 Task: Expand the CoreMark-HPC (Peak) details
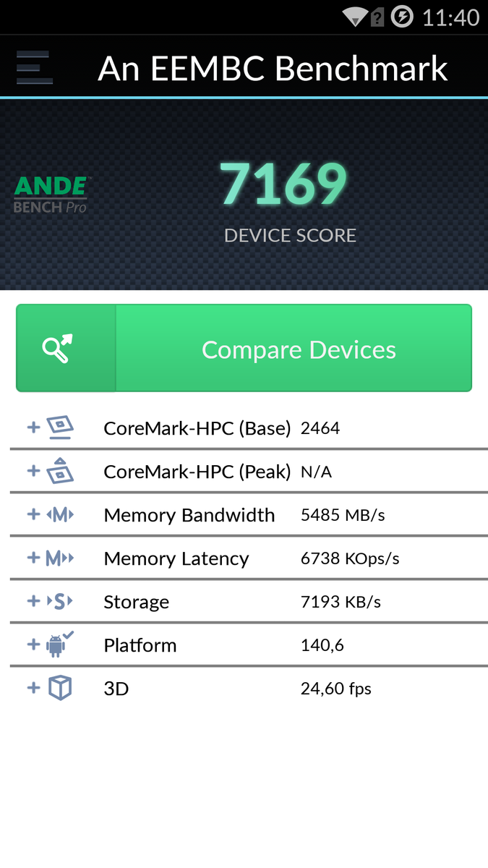(x=33, y=470)
